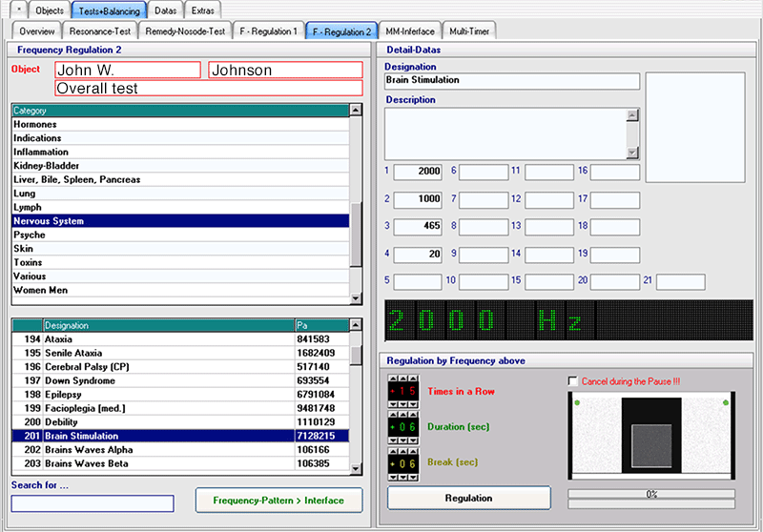Select the Nervous System category
763x532 pixels.
click(x=180, y=221)
